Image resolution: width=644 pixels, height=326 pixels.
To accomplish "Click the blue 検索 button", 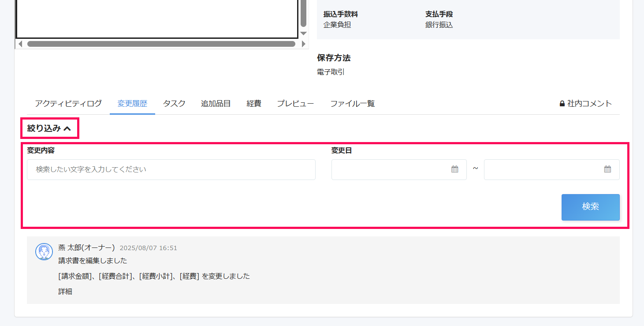I will point(590,207).
